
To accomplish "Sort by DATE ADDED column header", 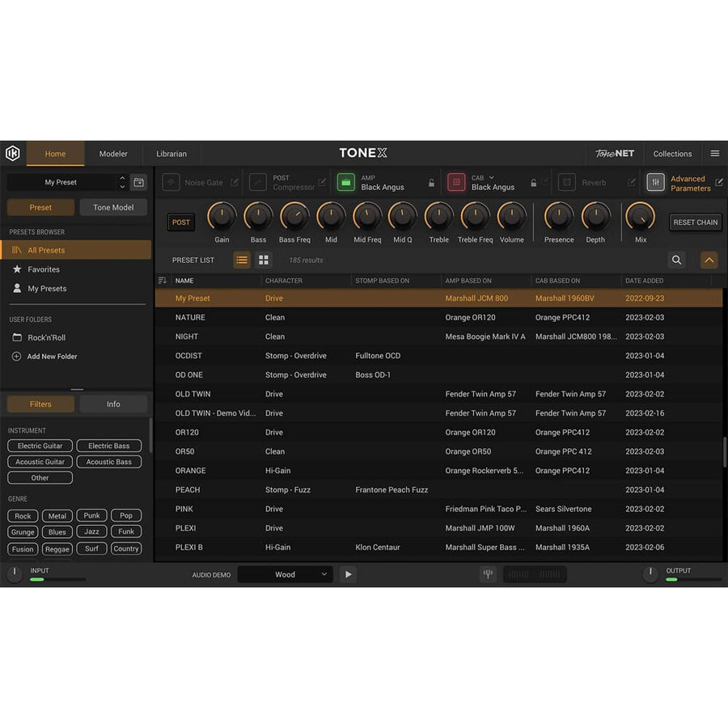I will point(644,281).
